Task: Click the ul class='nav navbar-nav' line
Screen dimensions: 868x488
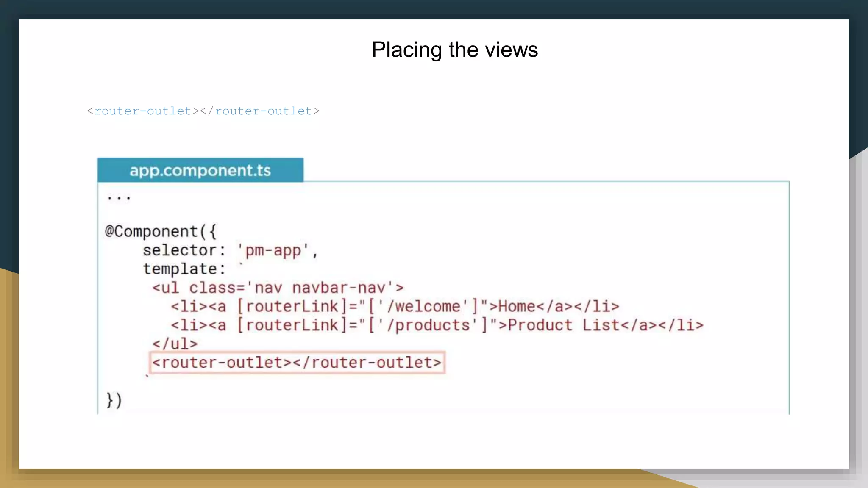Action: point(278,288)
